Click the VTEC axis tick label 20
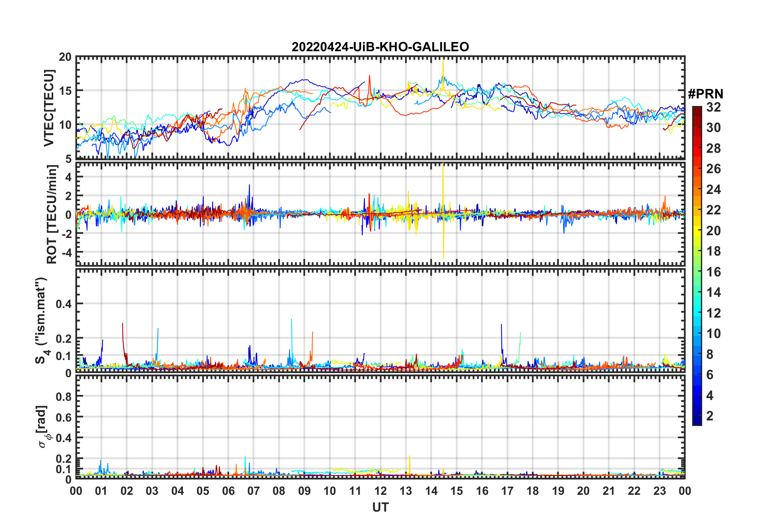This screenshot has height=532, width=761. tap(65, 57)
